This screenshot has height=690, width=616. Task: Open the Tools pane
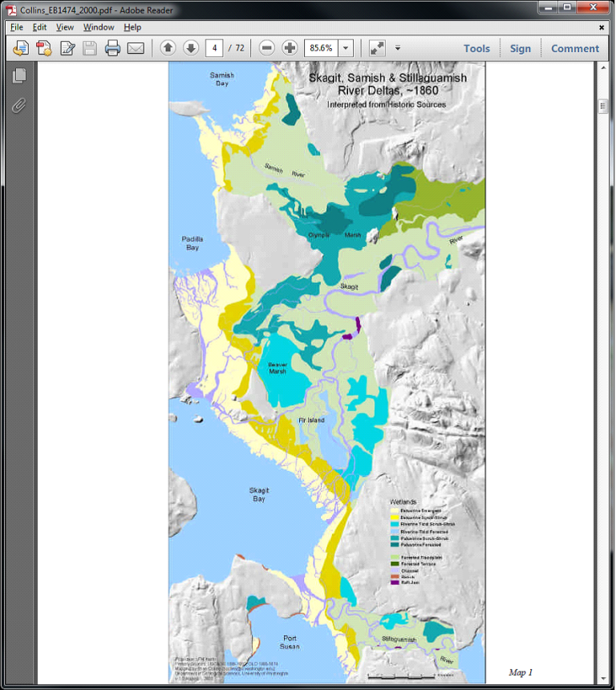click(476, 48)
